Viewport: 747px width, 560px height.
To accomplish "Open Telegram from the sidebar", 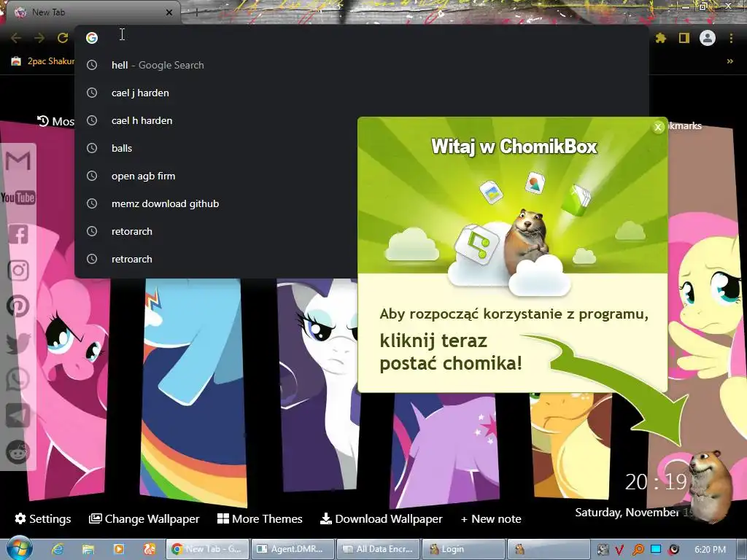I will [18, 416].
